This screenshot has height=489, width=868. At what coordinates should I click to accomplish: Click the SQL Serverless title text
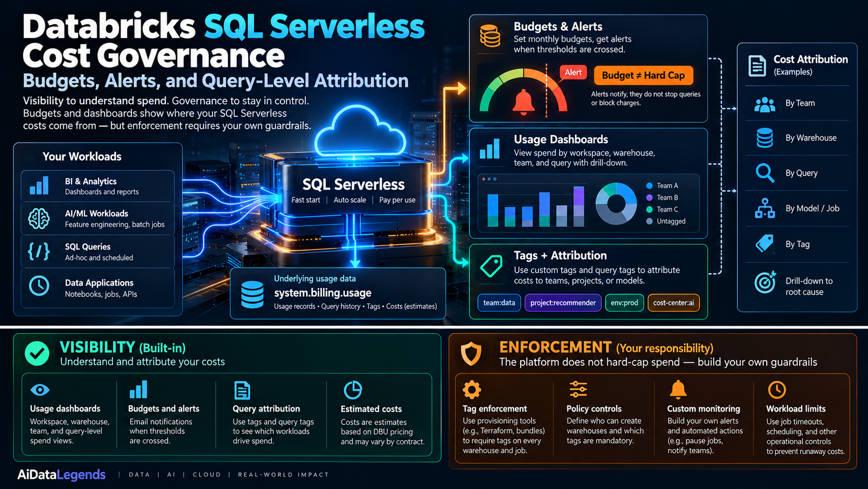[x=354, y=184]
